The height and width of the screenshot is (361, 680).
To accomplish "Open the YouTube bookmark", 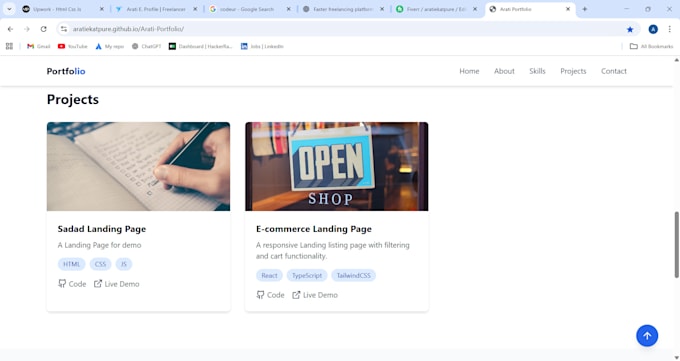I will pyautogui.click(x=72, y=46).
